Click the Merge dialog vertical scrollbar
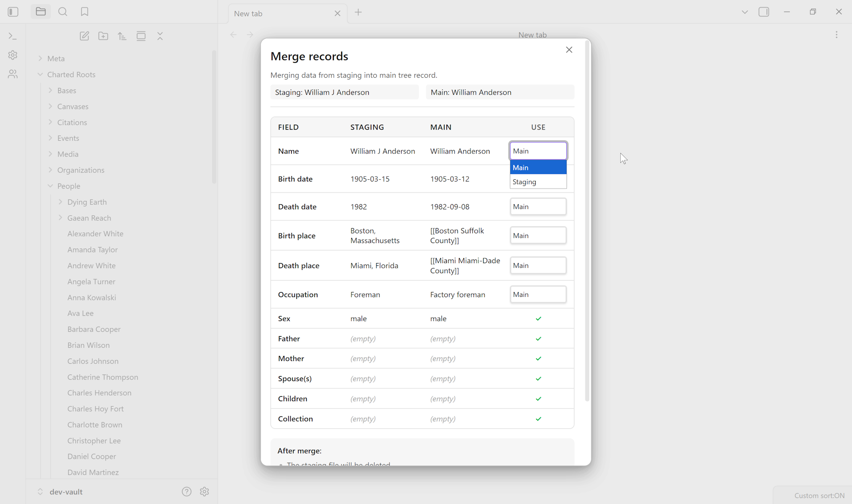This screenshot has width=852, height=504. tap(587, 221)
